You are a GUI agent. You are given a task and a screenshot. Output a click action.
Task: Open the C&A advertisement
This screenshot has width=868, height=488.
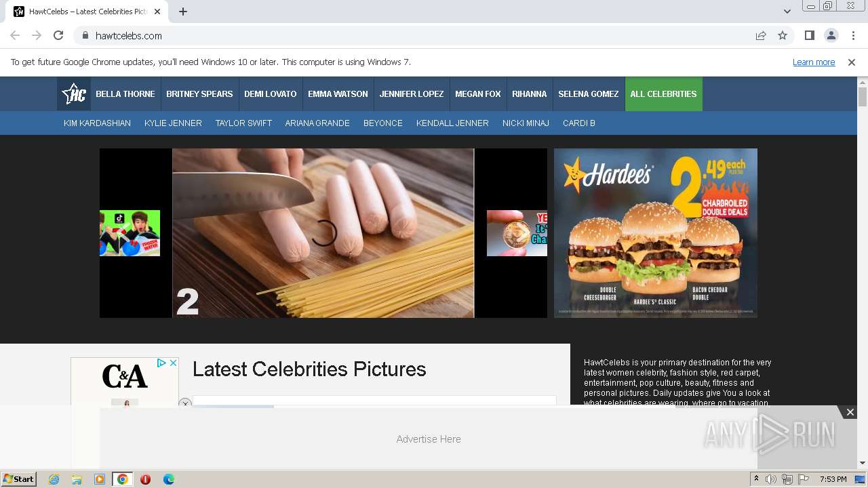point(125,382)
